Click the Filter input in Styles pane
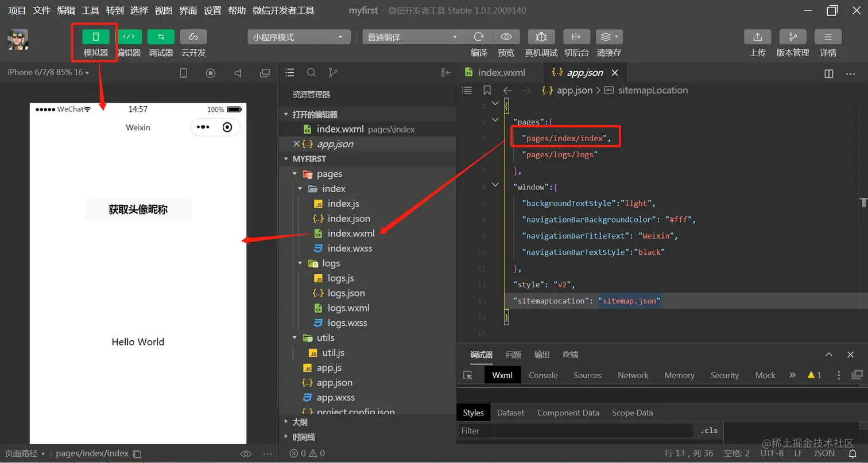 (576, 431)
